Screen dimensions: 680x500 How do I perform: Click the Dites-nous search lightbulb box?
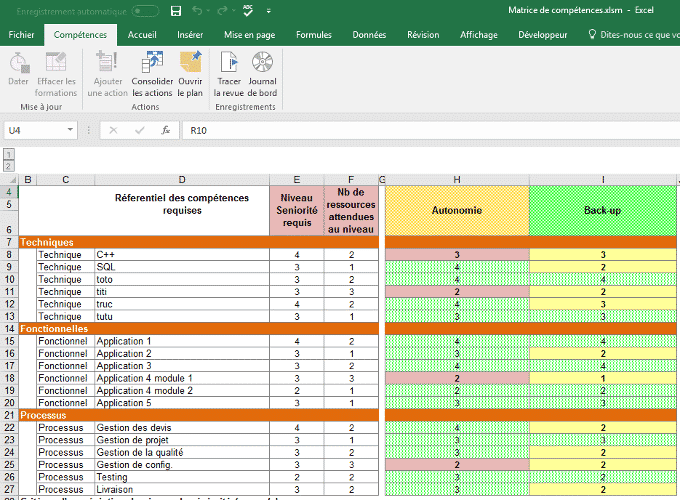[x=633, y=35]
